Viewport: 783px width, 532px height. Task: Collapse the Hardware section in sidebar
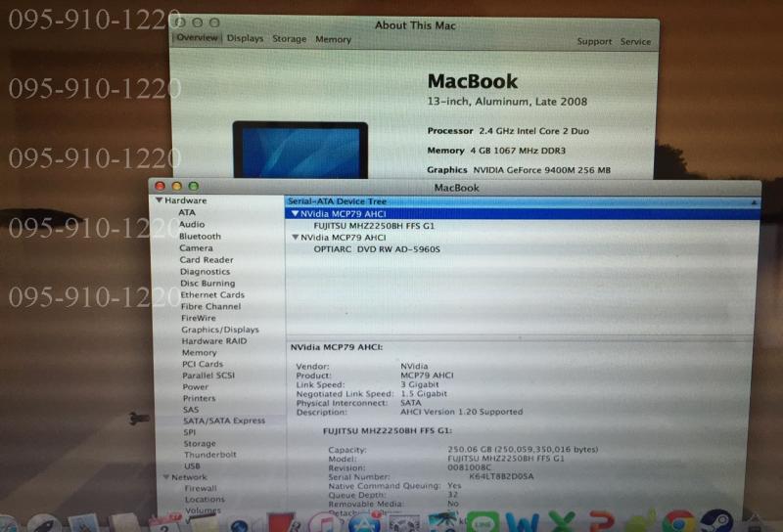(160, 200)
